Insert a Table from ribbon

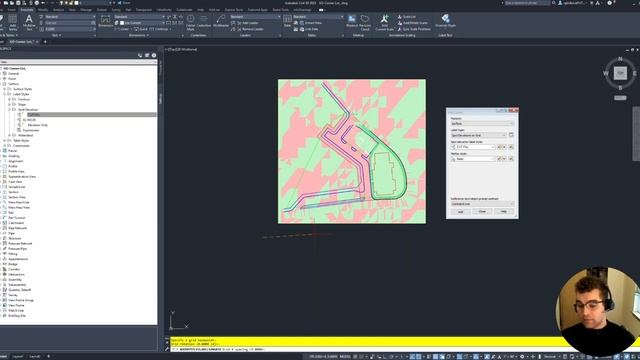pos(287,21)
